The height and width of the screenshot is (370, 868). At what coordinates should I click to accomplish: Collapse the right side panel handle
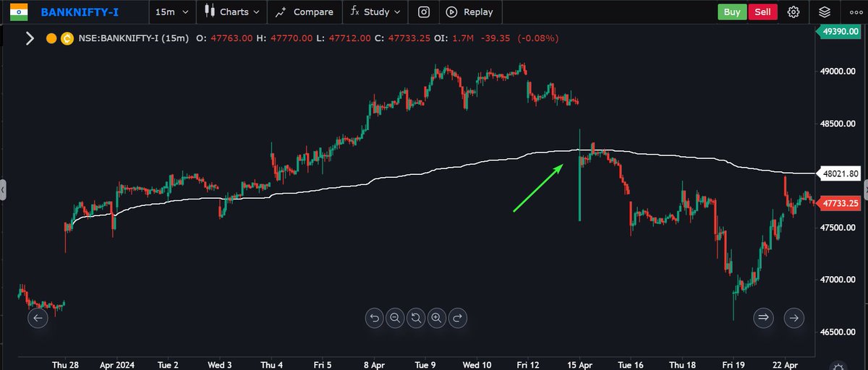pyautogui.click(x=865, y=190)
